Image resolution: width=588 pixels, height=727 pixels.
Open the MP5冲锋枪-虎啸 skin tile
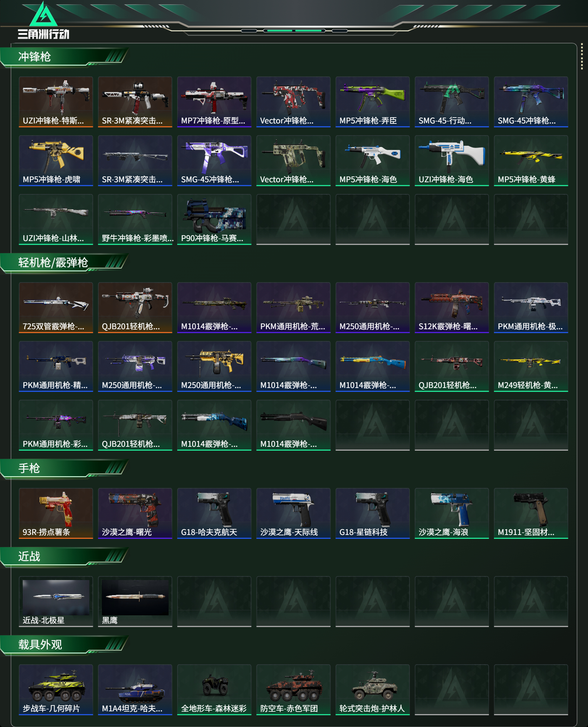coord(56,161)
